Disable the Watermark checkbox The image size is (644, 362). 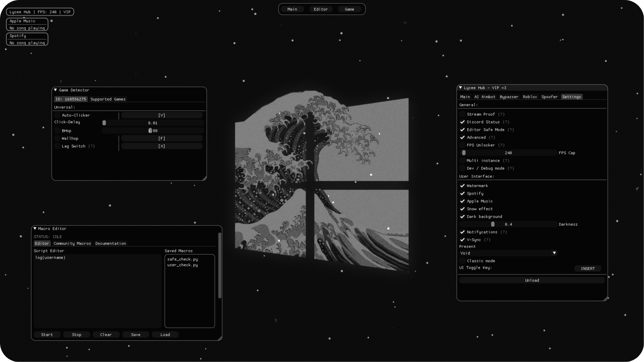coord(462,186)
